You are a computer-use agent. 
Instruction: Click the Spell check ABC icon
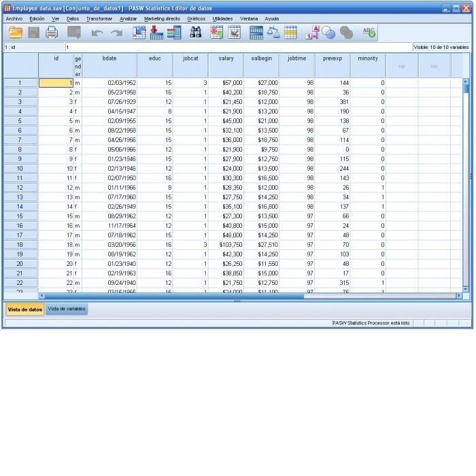369,32
